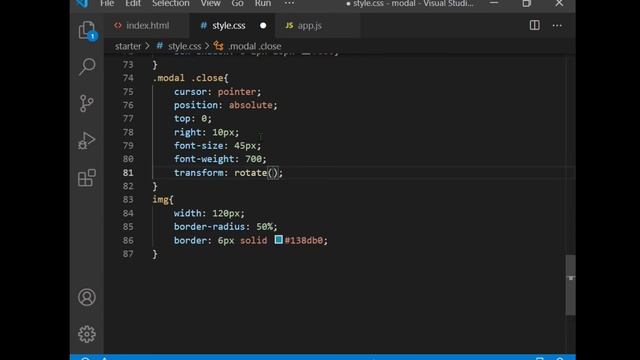Click the CSS hash icon on style.css tab
Image resolution: width=640 pixels, height=360 pixels.
[x=203, y=25]
